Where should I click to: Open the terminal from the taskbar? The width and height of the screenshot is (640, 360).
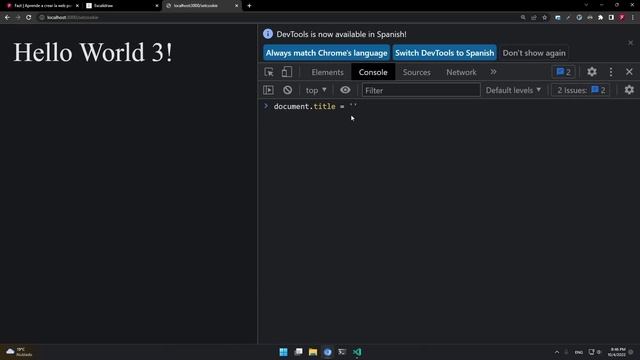(x=342, y=352)
